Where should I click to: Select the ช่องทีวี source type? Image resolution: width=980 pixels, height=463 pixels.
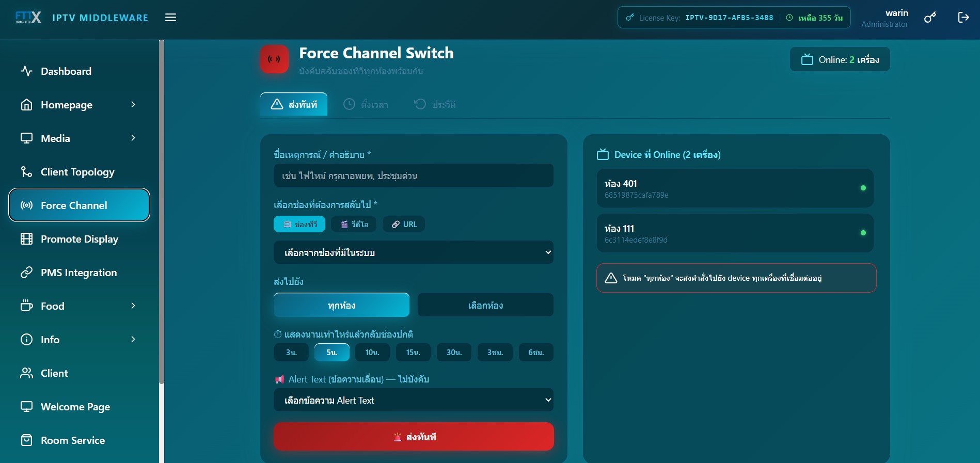point(299,225)
